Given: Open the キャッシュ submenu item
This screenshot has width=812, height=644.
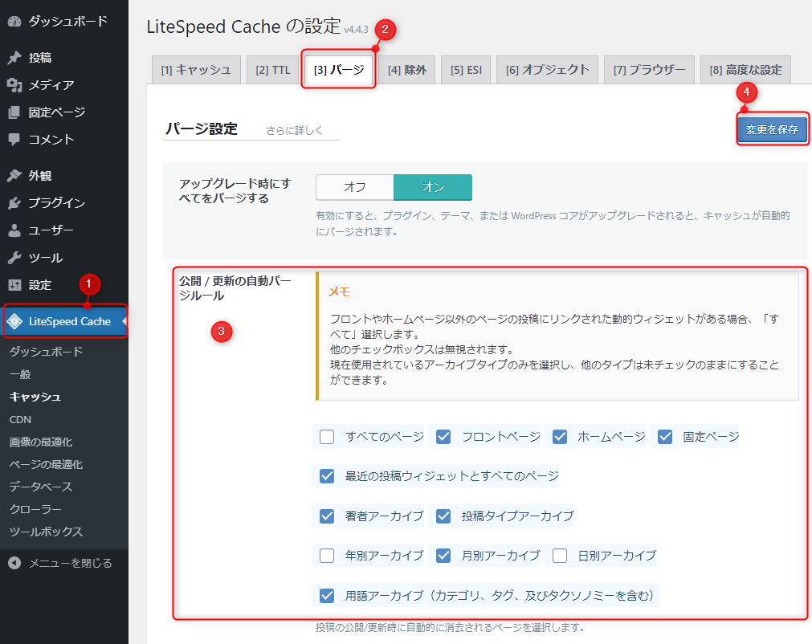Looking at the screenshot, I should pos(35,397).
